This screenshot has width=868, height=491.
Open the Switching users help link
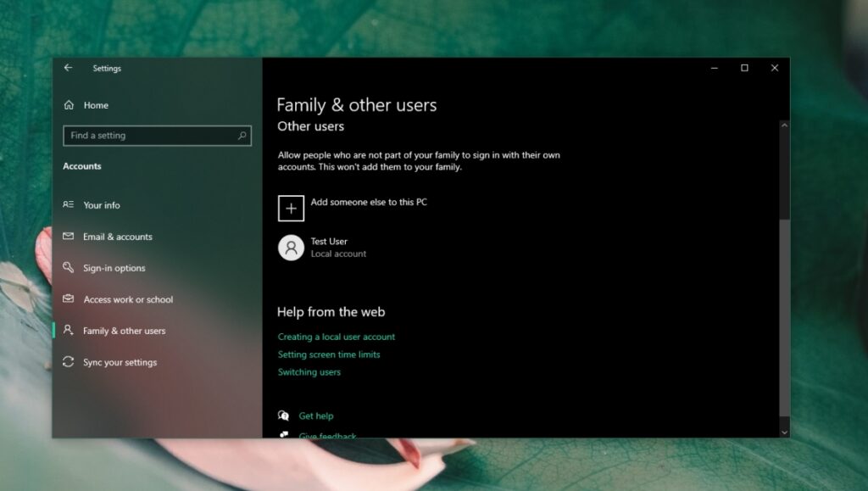pyautogui.click(x=309, y=371)
